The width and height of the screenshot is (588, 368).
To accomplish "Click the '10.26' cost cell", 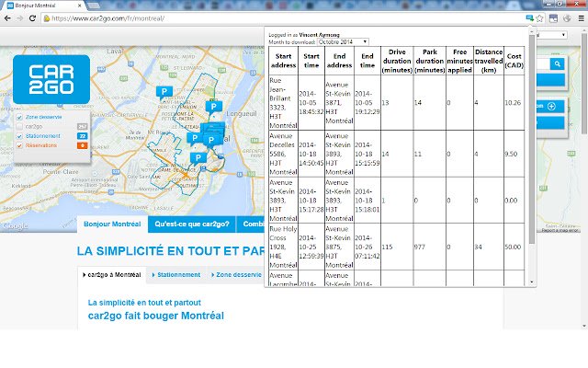I will [x=514, y=103].
